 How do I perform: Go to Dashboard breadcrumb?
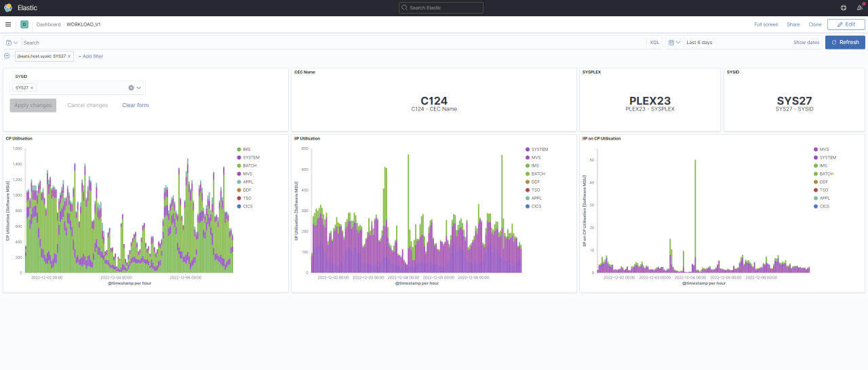tap(48, 24)
